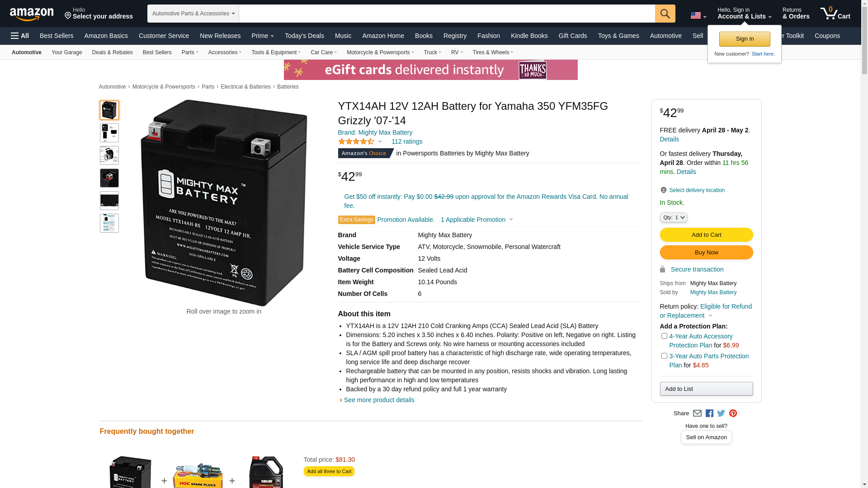Open the All hamburger menu
The height and width of the screenshot is (488, 868).
[20, 36]
